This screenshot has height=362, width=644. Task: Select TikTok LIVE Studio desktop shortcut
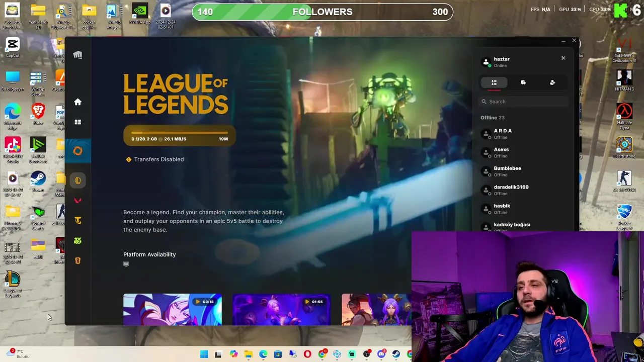pos(13,149)
